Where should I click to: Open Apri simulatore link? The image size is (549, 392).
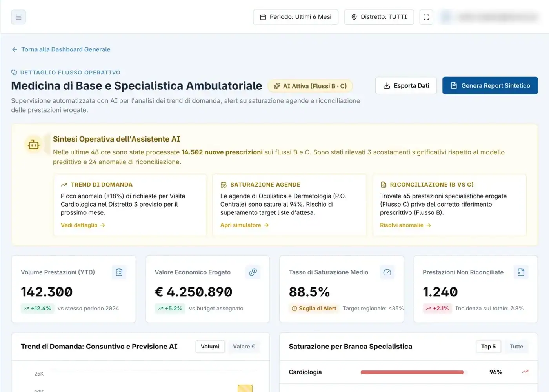pyautogui.click(x=244, y=225)
